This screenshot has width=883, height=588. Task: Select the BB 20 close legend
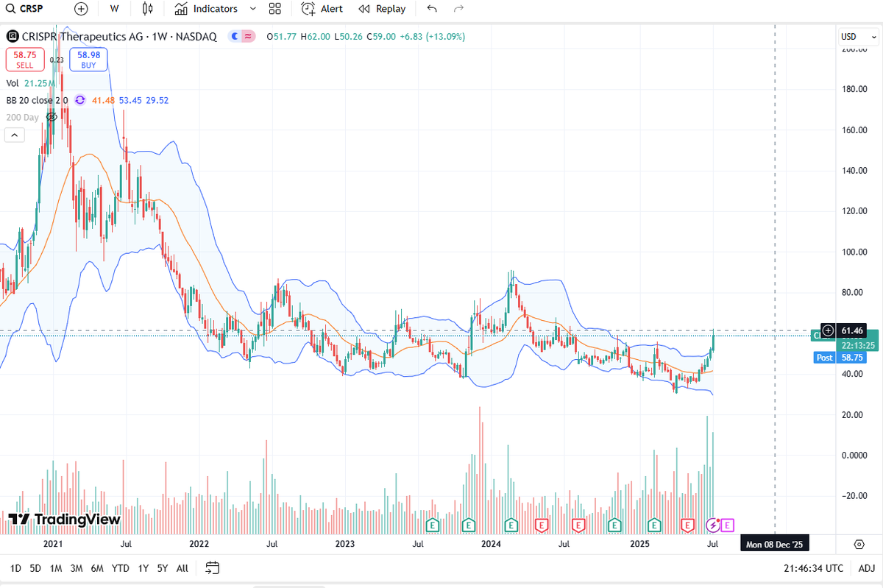(x=37, y=100)
